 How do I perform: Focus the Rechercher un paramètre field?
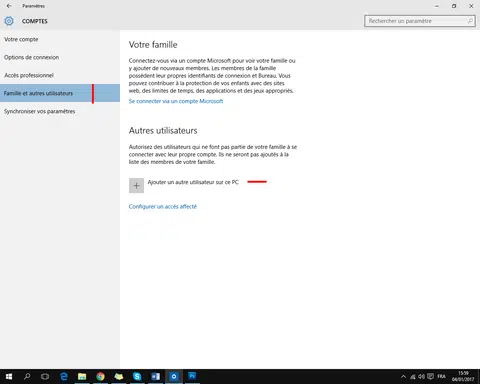[420, 21]
